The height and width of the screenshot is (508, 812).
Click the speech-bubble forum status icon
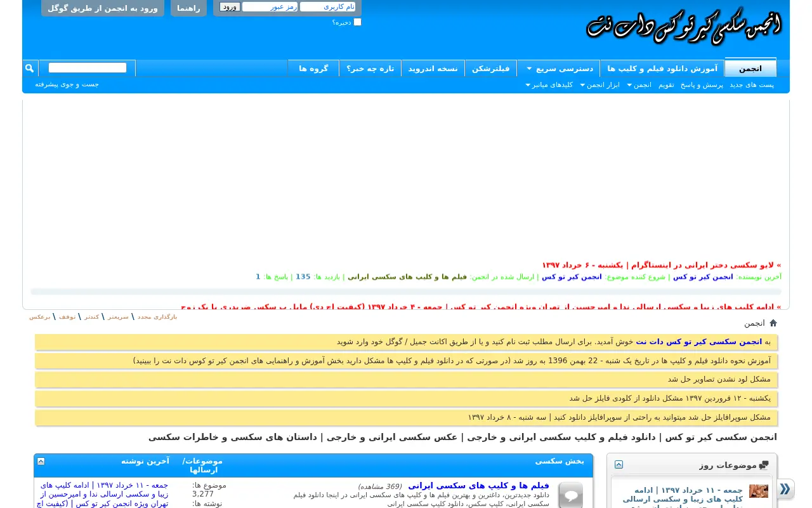click(x=570, y=496)
